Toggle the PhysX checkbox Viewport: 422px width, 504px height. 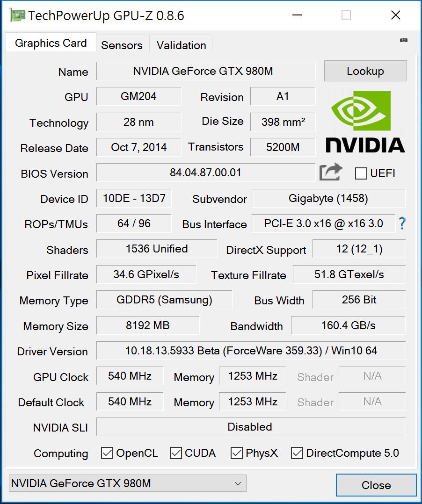point(237,453)
